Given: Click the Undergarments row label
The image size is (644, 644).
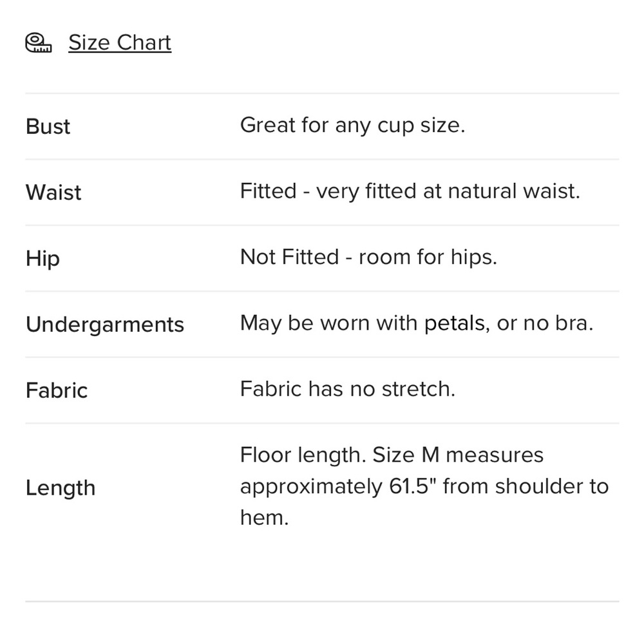Looking at the screenshot, I should (105, 325).
